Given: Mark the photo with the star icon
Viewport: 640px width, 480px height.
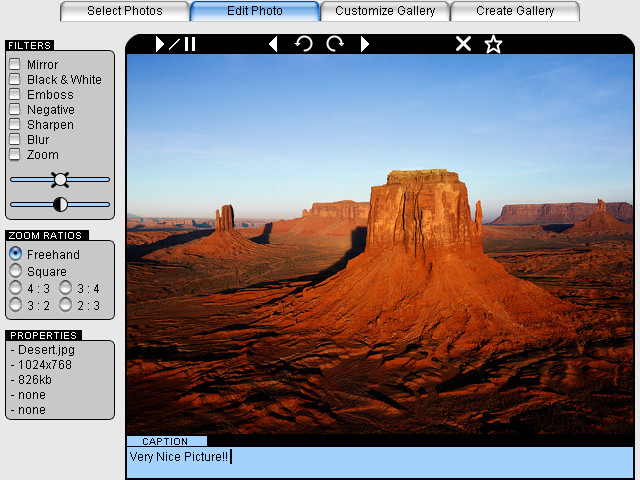Looking at the screenshot, I should tap(493, 44).
